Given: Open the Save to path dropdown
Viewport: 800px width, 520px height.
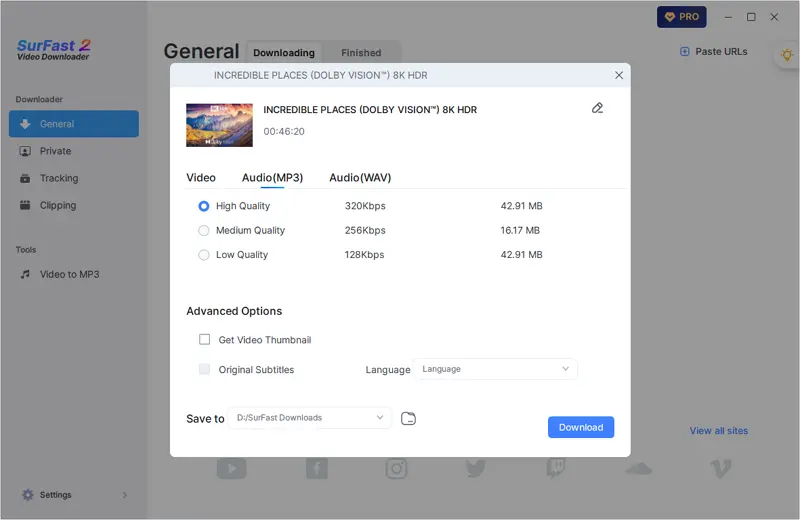Looking at the screenshot, I should (x=309, y=418).
